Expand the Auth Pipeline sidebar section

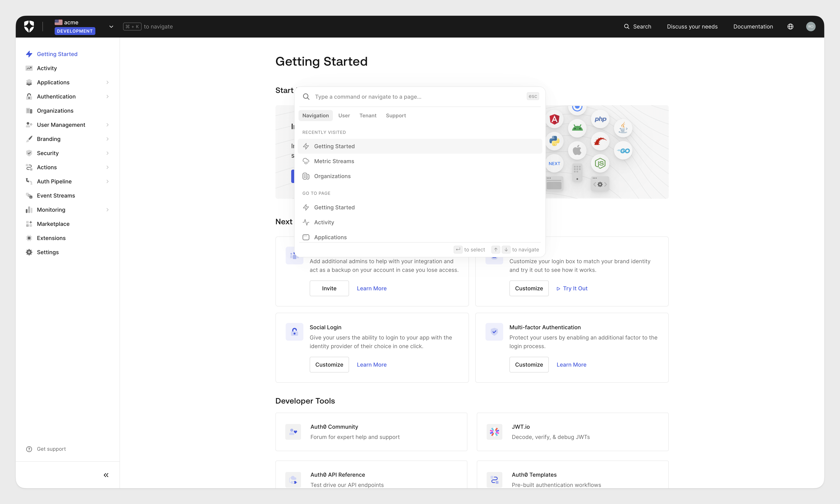107,181
